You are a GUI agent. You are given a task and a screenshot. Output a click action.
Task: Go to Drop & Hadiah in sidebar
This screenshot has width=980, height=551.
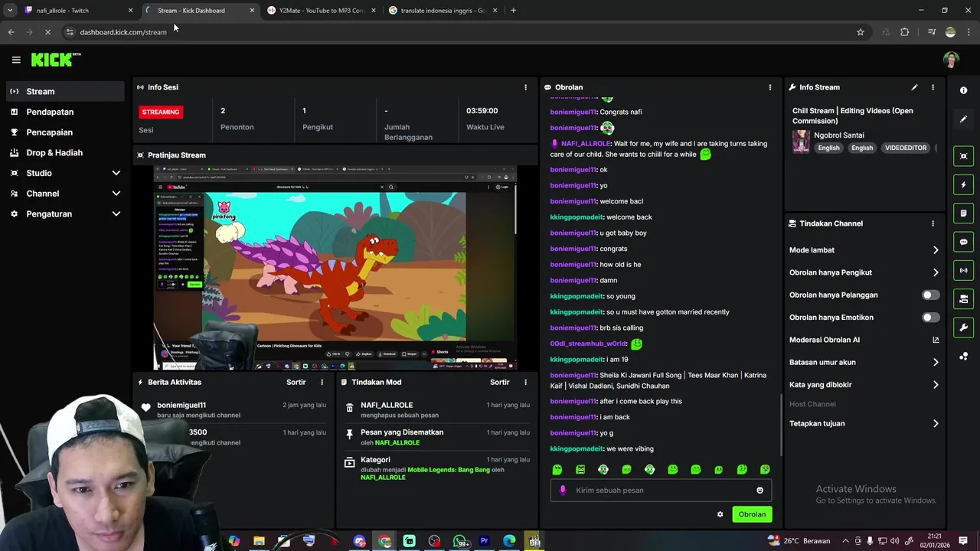coord(64,153)
